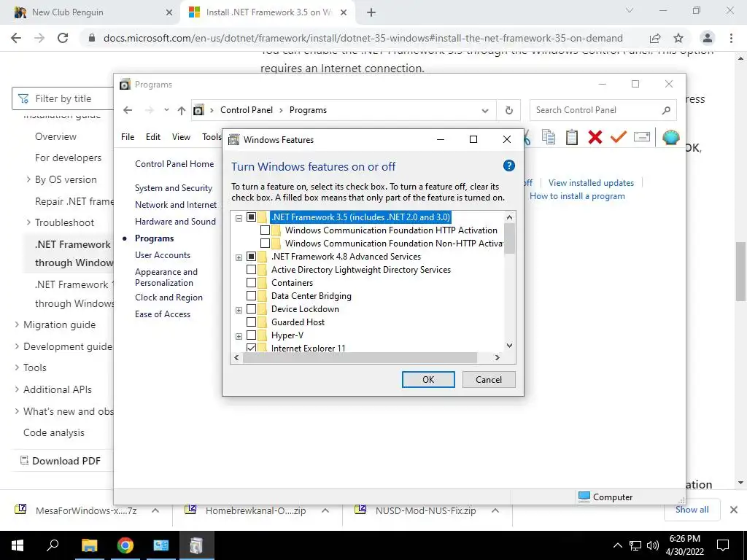
Task: Open network icon in system tray
Action: [x=635, y=545]
